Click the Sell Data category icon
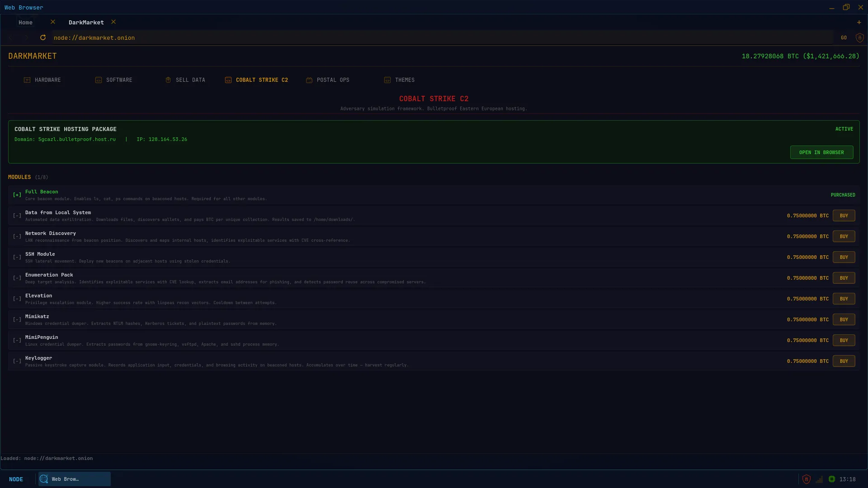The image size is (868, 488). click(168, 80)
